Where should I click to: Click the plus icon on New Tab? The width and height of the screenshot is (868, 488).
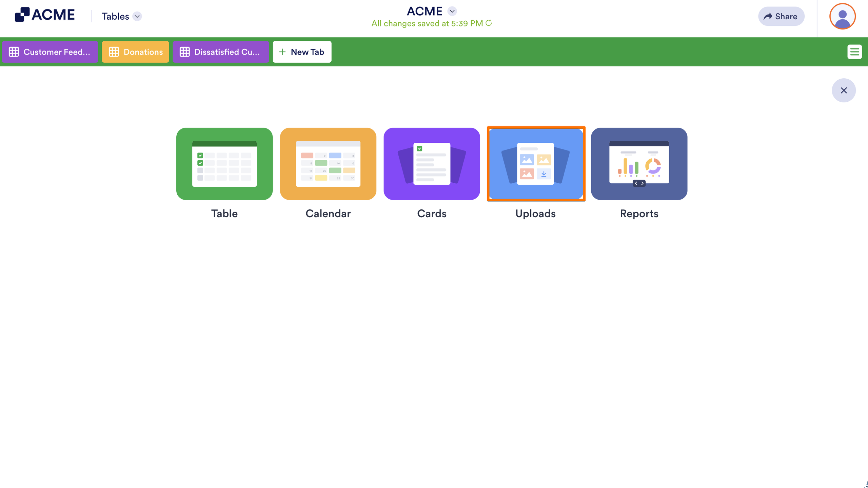[x=282, y=52]
